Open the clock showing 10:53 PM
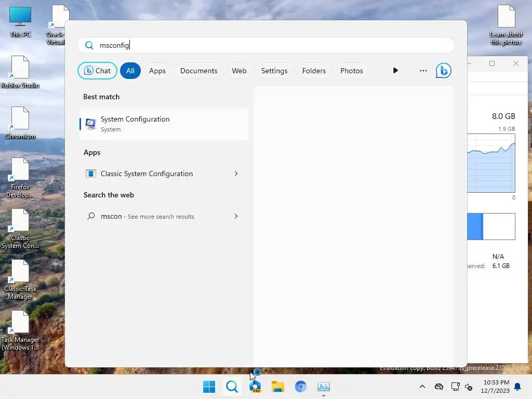The width and height of the screenshot is (532, 399). point(495,387)
